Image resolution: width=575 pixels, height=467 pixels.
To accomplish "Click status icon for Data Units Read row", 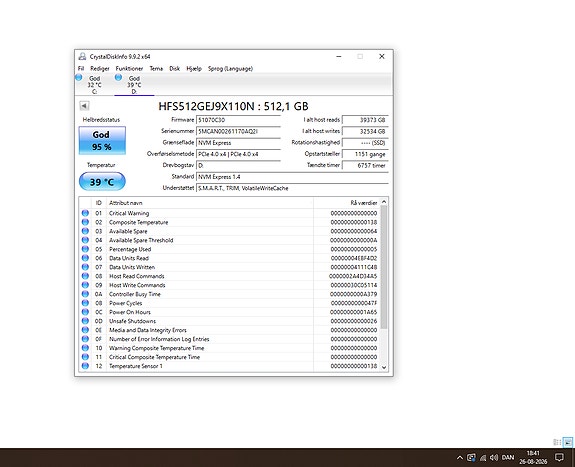I will (85, 258).
